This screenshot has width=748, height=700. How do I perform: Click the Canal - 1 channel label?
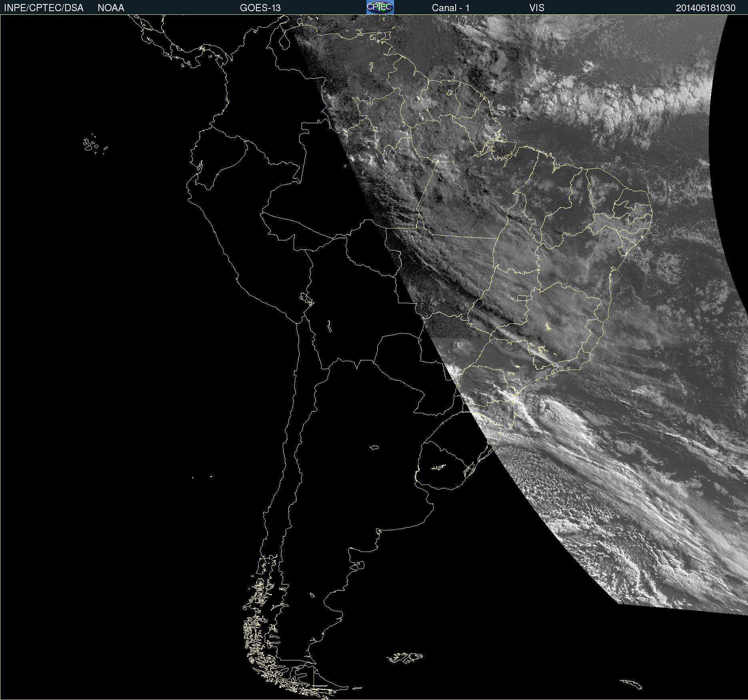pos(450,8)
